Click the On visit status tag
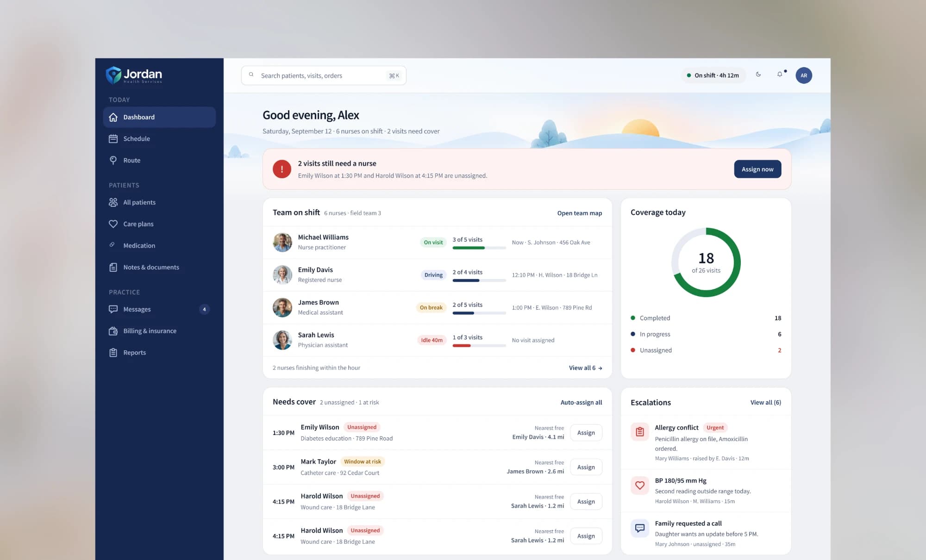 (x=433, y=242)
